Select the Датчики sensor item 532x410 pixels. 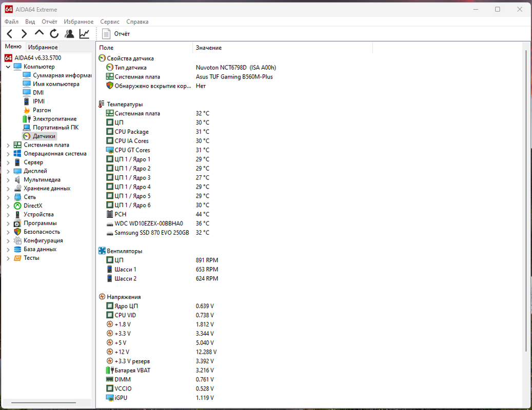(40, 136)
